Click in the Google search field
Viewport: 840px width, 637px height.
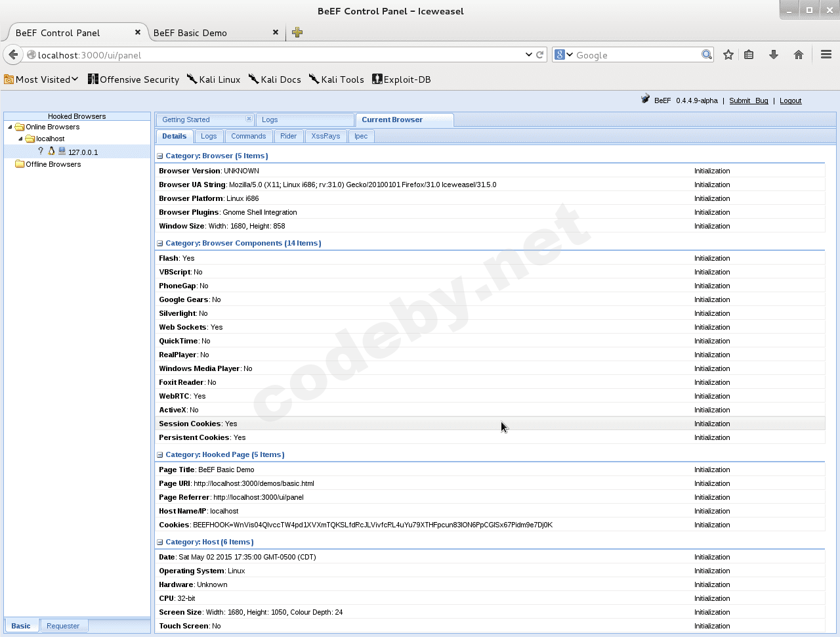point(637,55)
